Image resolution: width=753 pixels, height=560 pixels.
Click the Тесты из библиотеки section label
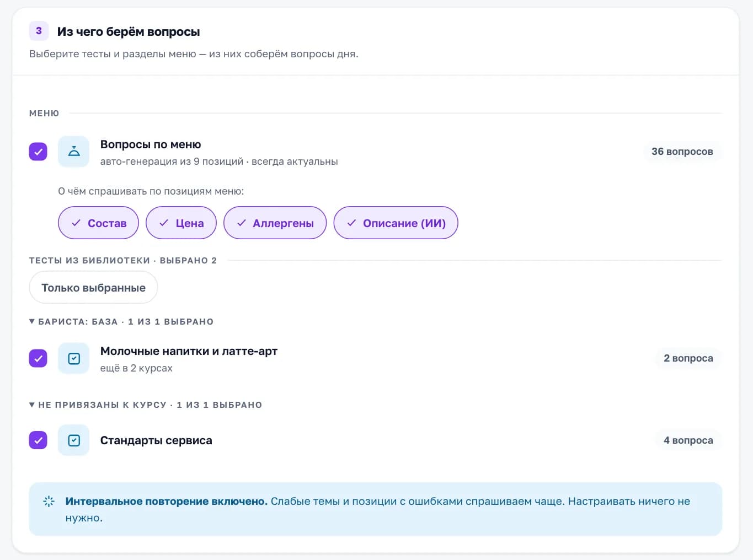(x=123, y=261)
